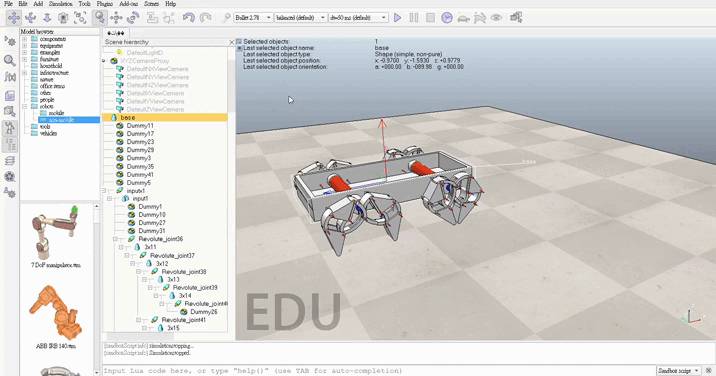The height and width of the screenshot is (376, 716).
Task: Collapse the Revolute_joint36 tree node
Action: click(116, 239)
